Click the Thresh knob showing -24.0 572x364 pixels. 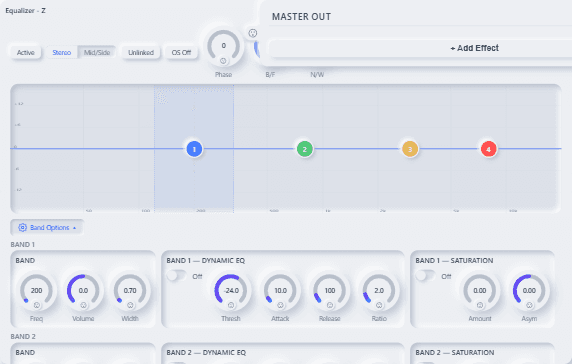[231, 290]
